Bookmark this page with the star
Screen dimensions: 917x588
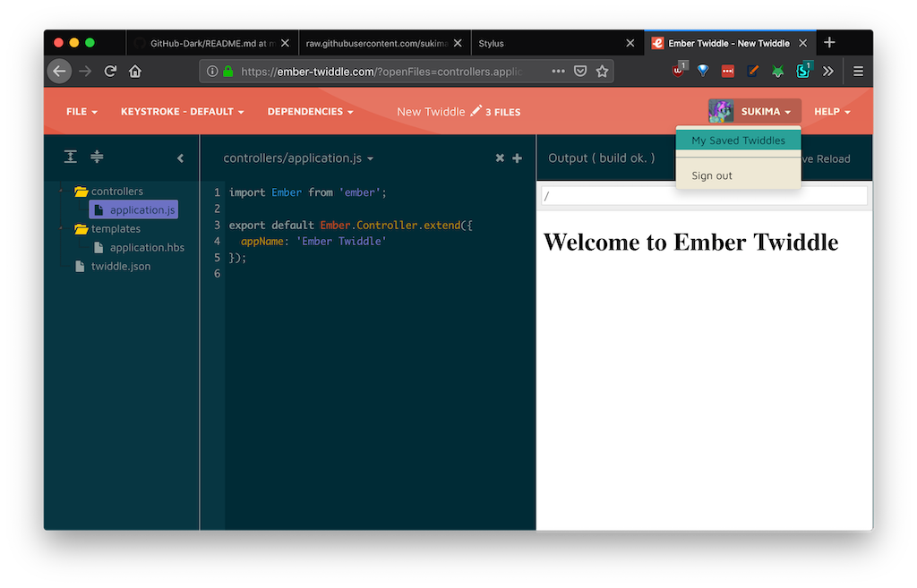[x=602, y=72]
